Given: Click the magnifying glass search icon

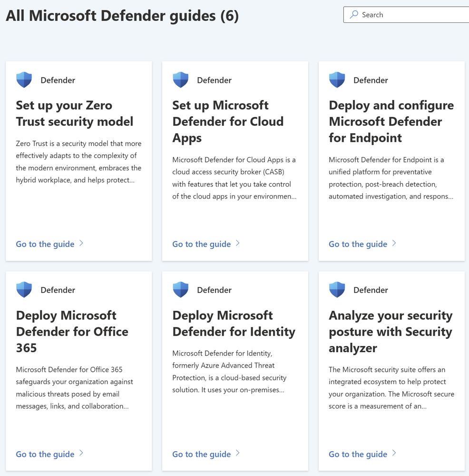Looking at the screenshot, I should click(x=354, y=15).
